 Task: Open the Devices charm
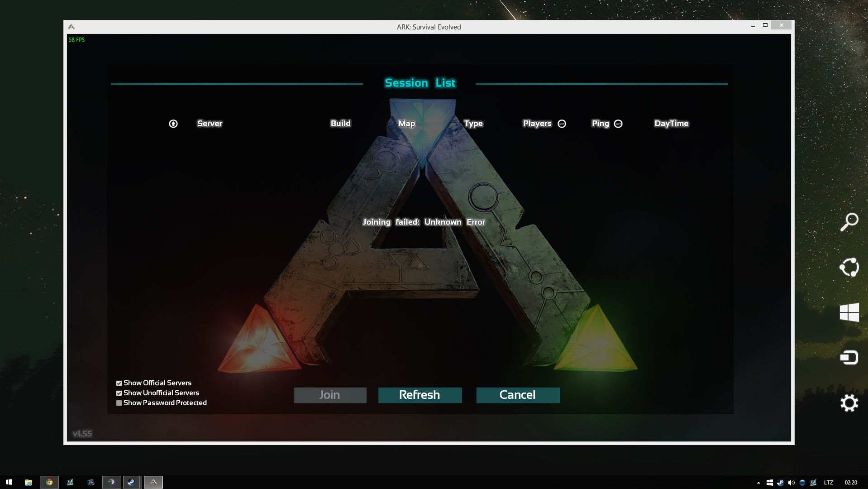[849, 358]
